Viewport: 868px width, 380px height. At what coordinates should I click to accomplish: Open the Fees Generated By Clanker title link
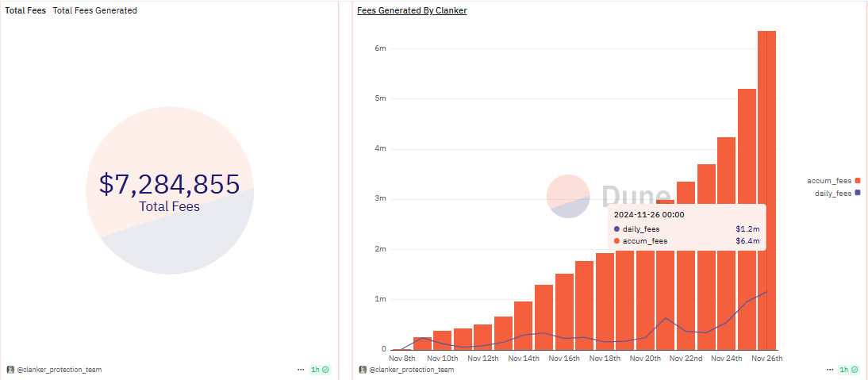412,11
